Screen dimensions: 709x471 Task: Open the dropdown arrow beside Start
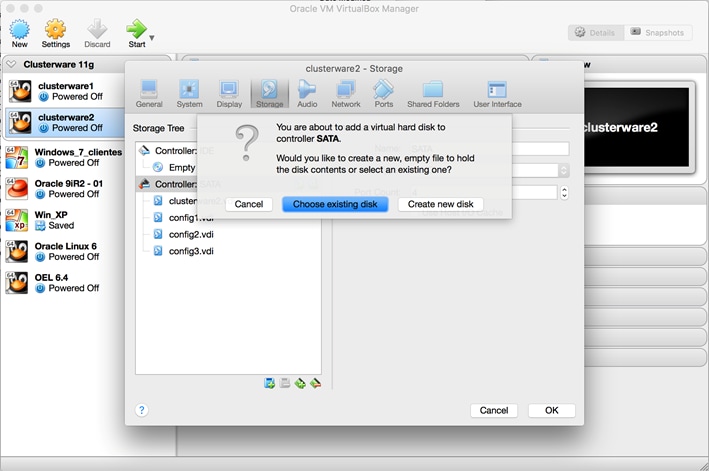tap(152, 38)
